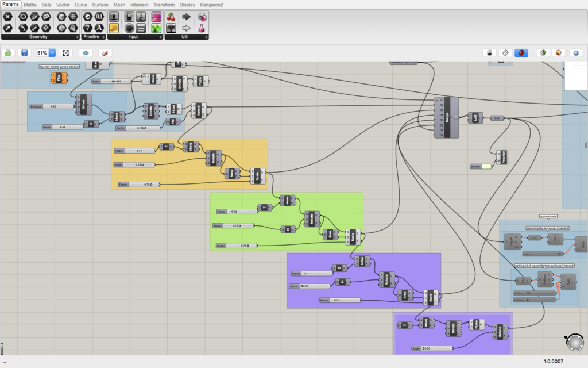Save the definition with the floppy disk icon
This screenshot has height=368, width=588.
click(24, 53)
